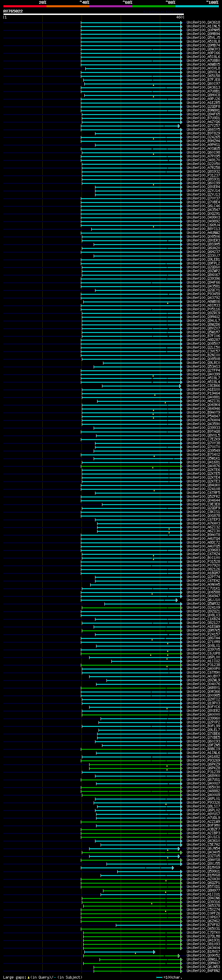This screenshot has height=980, width=222.
Task: Select the UniRef100_Q0PNH5 label
Action: 203,30
